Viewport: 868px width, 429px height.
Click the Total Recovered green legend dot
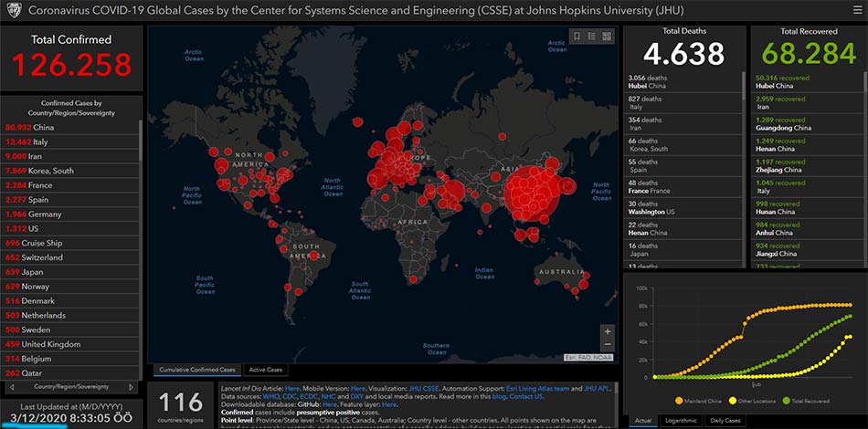click(788, 401)
